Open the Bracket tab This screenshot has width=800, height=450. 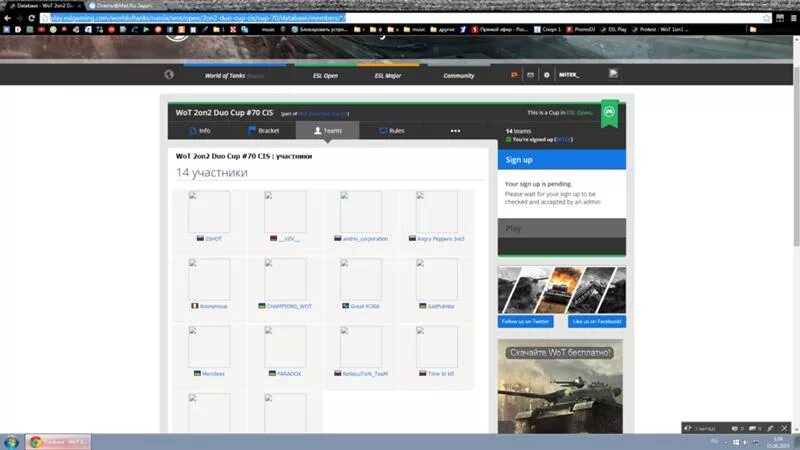point(264,131)
